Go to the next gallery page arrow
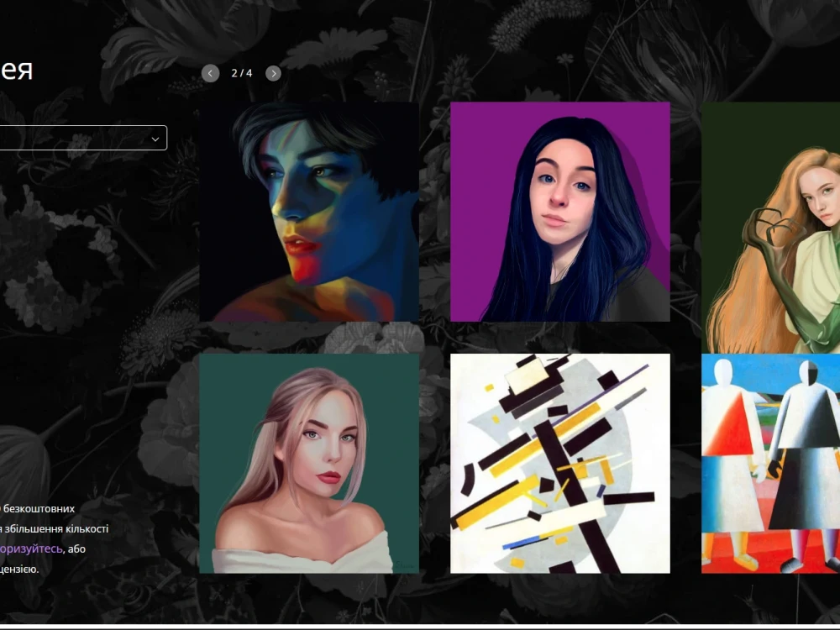 click(x=273, y=73)
